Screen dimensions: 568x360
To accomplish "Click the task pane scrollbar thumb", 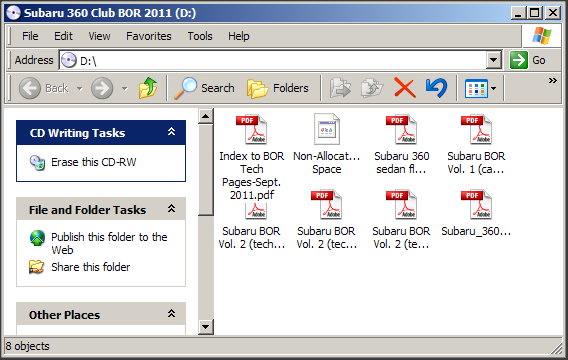I will [x=205, y=169].
